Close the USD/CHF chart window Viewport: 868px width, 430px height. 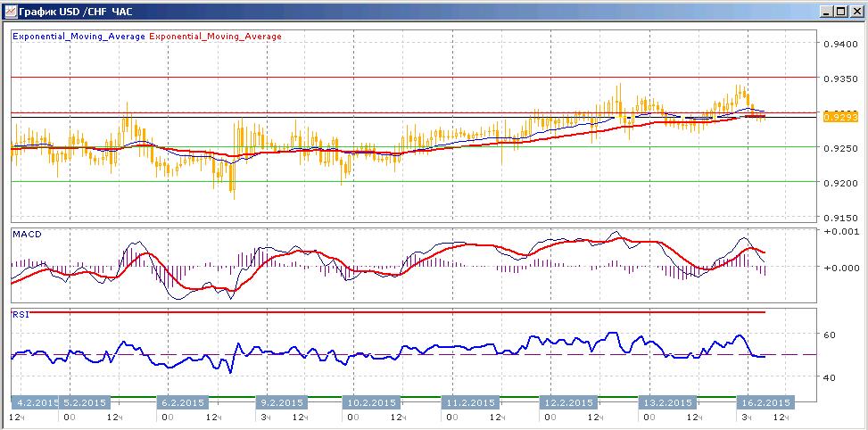pyautogui.click(x=856, y=11)
